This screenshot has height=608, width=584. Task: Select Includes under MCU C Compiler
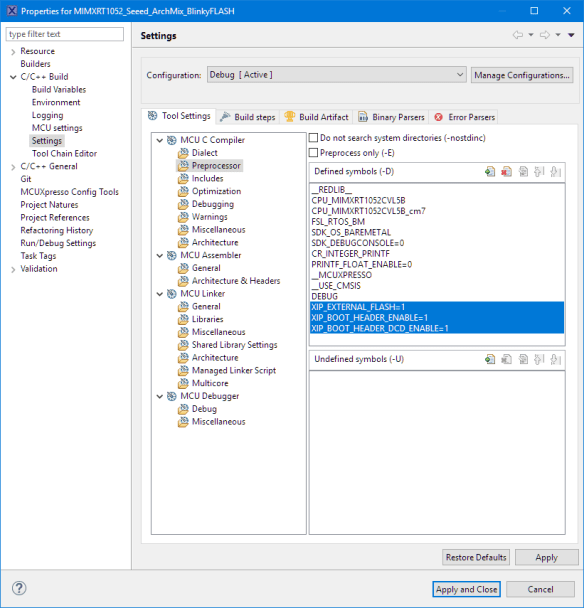207,178
